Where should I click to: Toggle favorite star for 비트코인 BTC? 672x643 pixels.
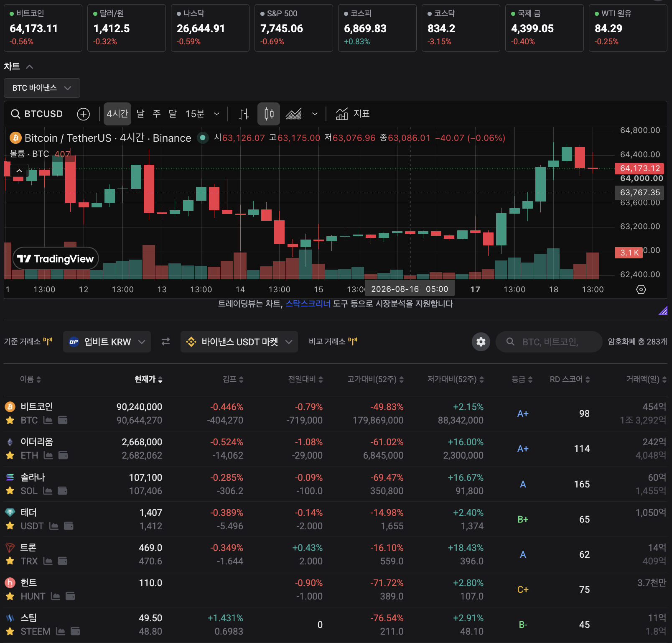[x=10, y=420]
